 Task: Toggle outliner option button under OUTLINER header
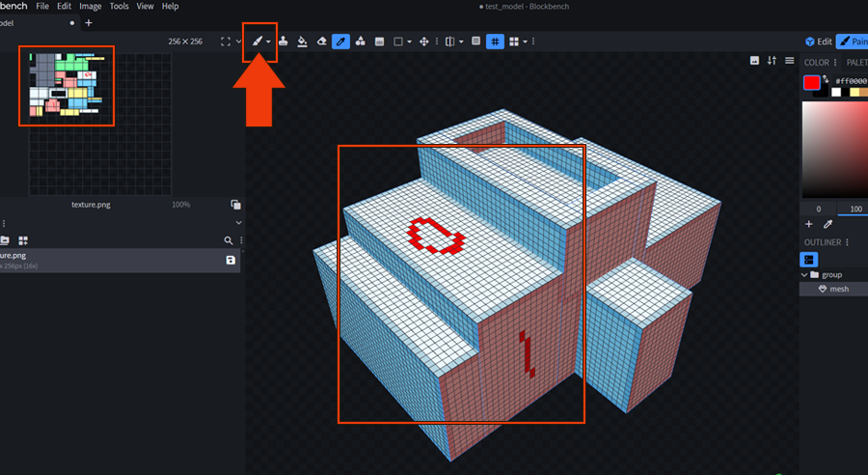coord(809,260)
